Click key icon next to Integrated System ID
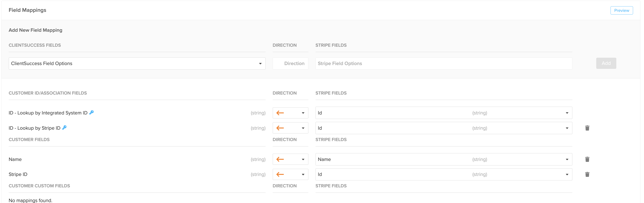 [91, 112]
